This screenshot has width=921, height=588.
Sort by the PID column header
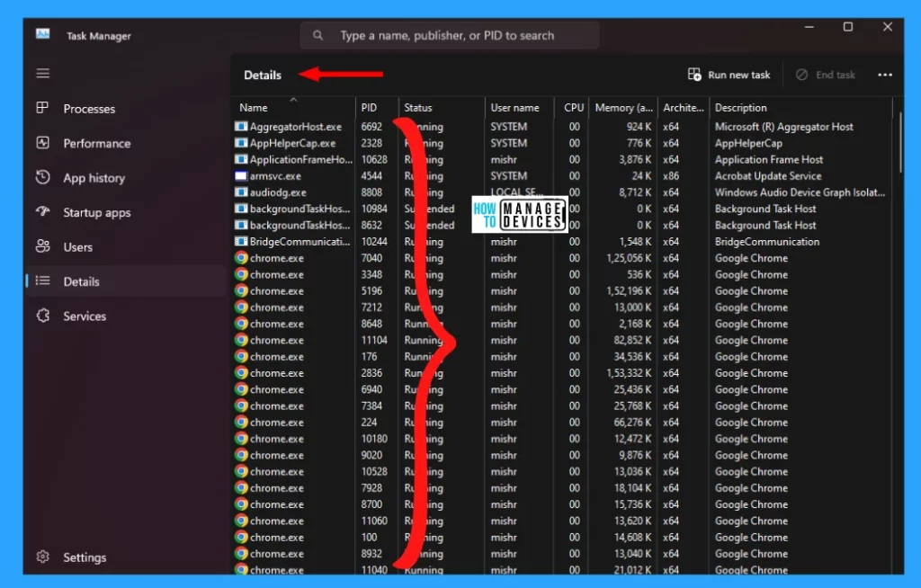(x=377, y=108)
